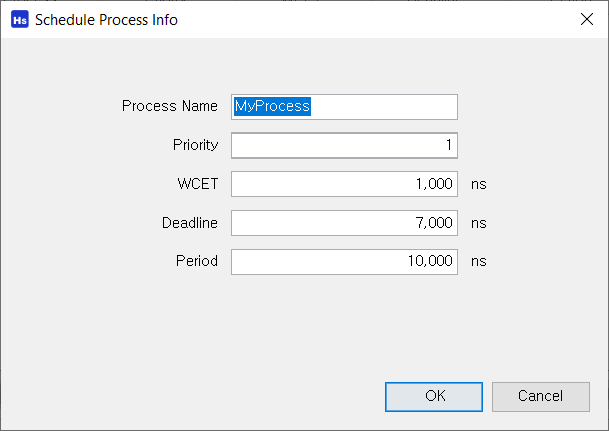Focus the Process Name input field

[344, 107]
